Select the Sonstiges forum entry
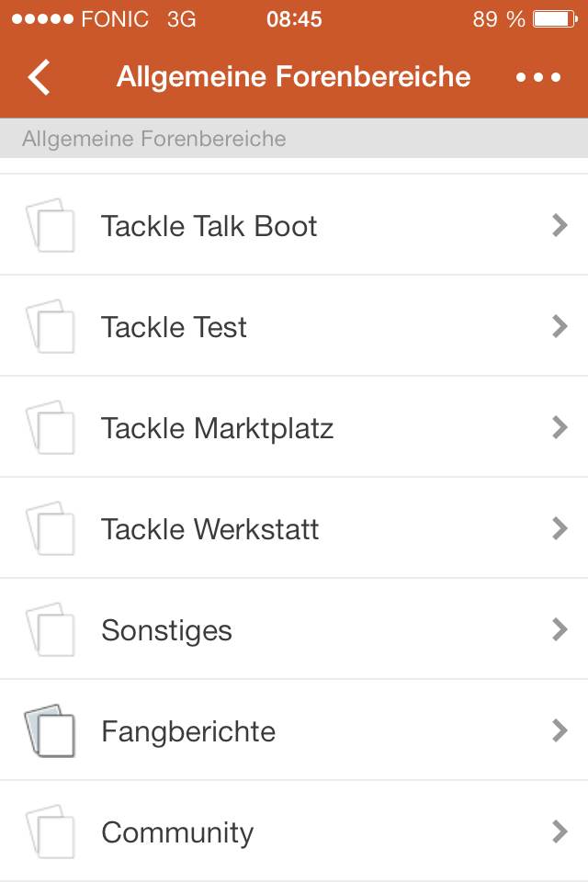588x882 pixels. click(x=166, y=630)
